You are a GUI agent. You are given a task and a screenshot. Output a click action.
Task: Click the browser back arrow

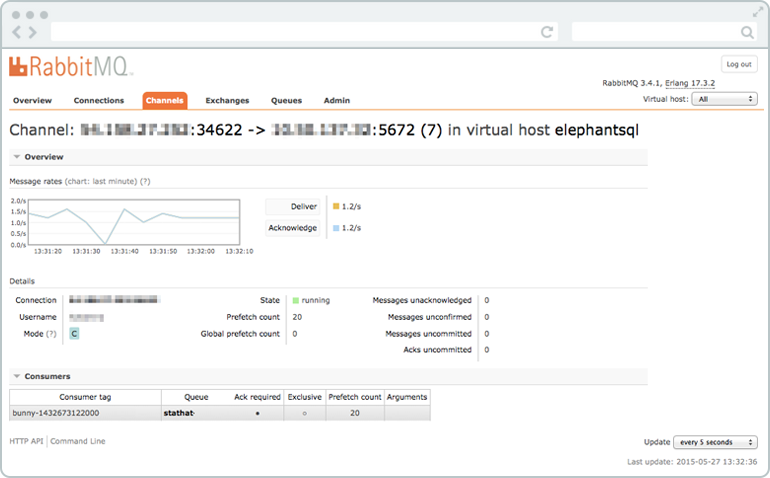[x=17, y=32]
